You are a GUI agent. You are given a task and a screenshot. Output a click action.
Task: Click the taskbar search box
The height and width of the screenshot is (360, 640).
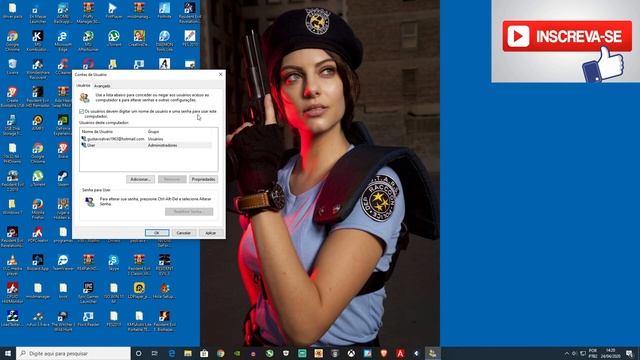pos(73,353)
